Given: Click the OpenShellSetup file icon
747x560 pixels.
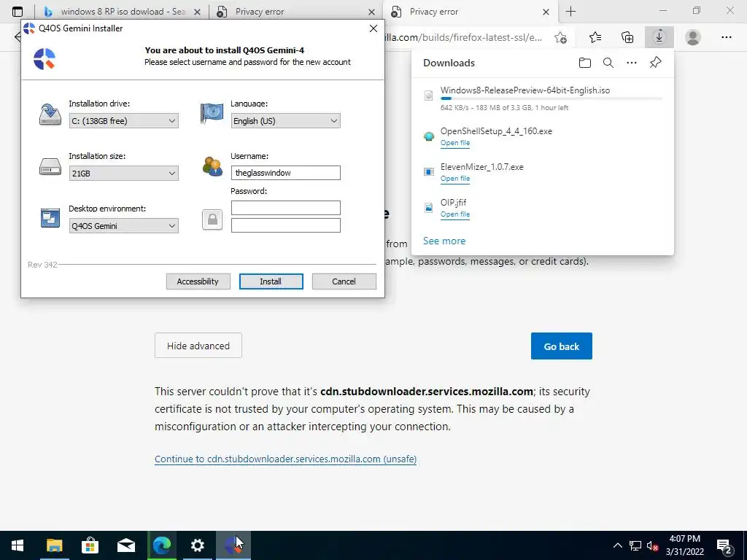Looking at the screenshot, I should pos(429,136).
